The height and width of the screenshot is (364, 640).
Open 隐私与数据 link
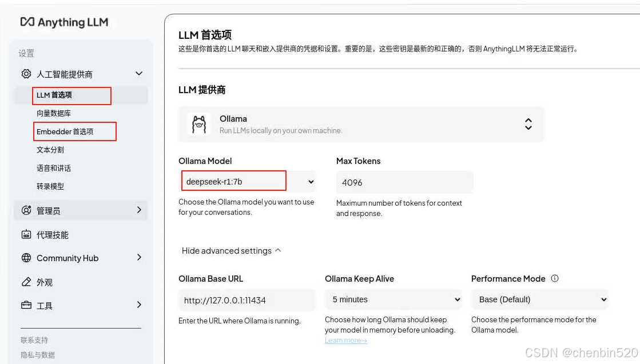pyautogui.click(x=38, y=355)
